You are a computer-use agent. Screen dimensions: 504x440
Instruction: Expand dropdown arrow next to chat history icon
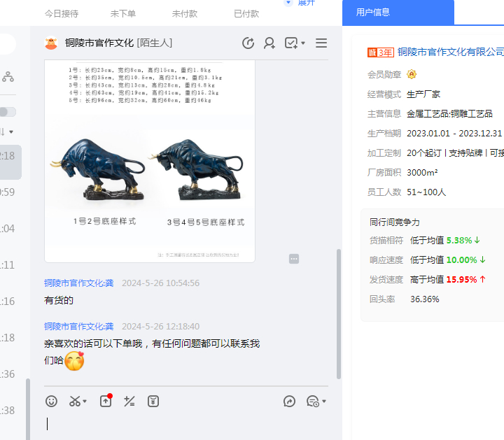[324, 401]
